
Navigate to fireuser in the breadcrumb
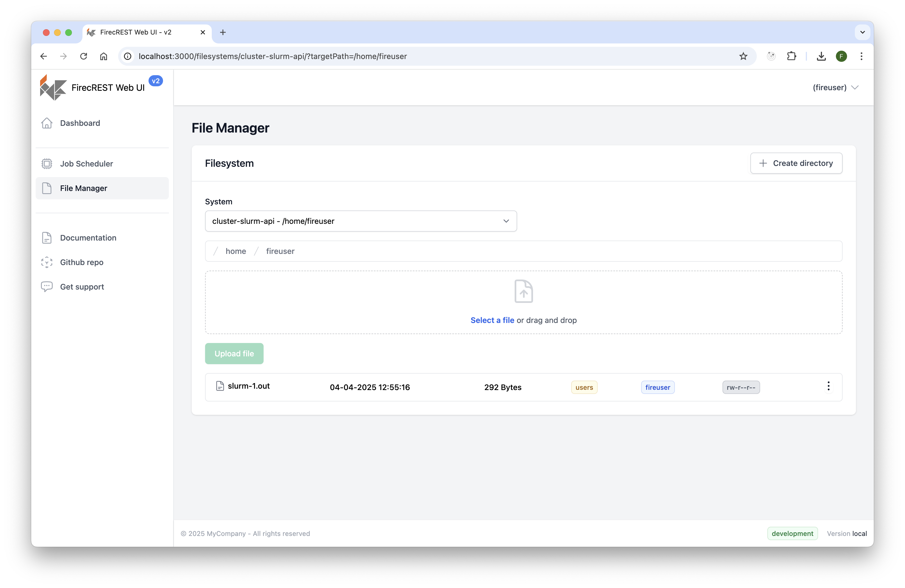point(280,251)
